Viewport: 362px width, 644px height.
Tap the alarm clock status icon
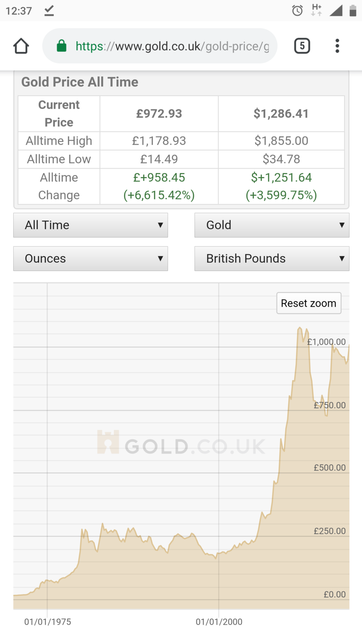pyautogui.click(x=297, y=10)
